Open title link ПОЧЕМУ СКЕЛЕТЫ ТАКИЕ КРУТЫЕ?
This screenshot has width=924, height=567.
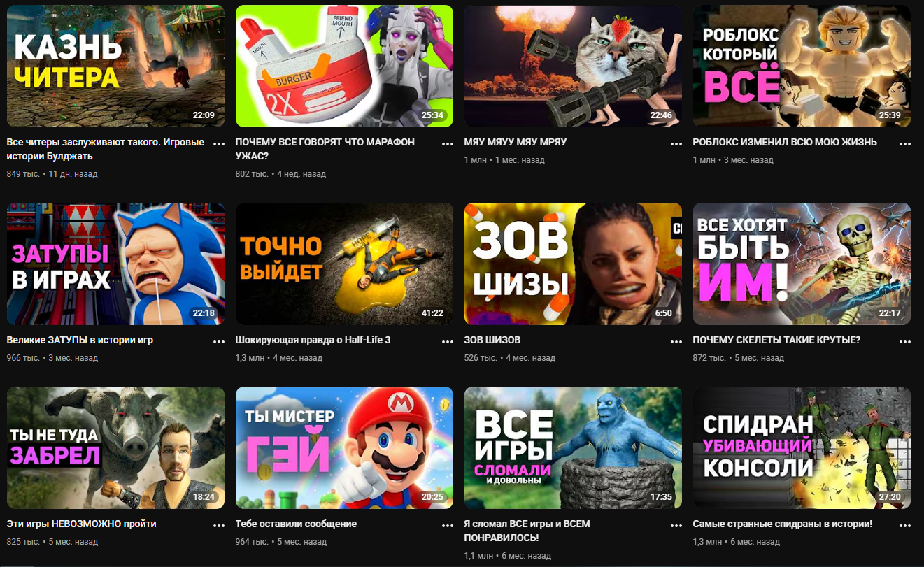[x=776, y=340]
